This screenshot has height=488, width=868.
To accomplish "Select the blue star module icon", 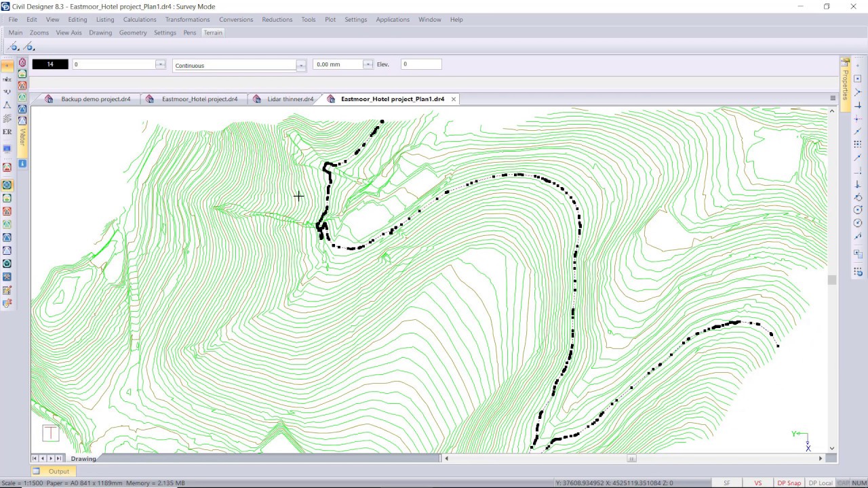I will [7, 277].
